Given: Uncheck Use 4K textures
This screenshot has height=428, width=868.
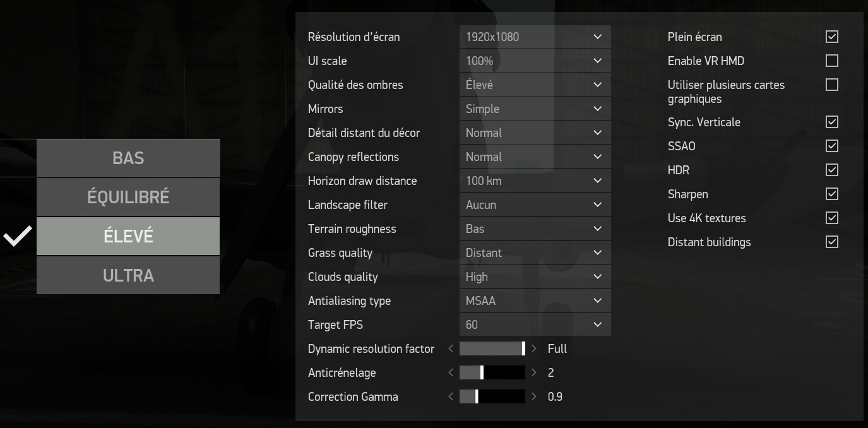Looking at the screenshot, I should [x=832, y=218].
